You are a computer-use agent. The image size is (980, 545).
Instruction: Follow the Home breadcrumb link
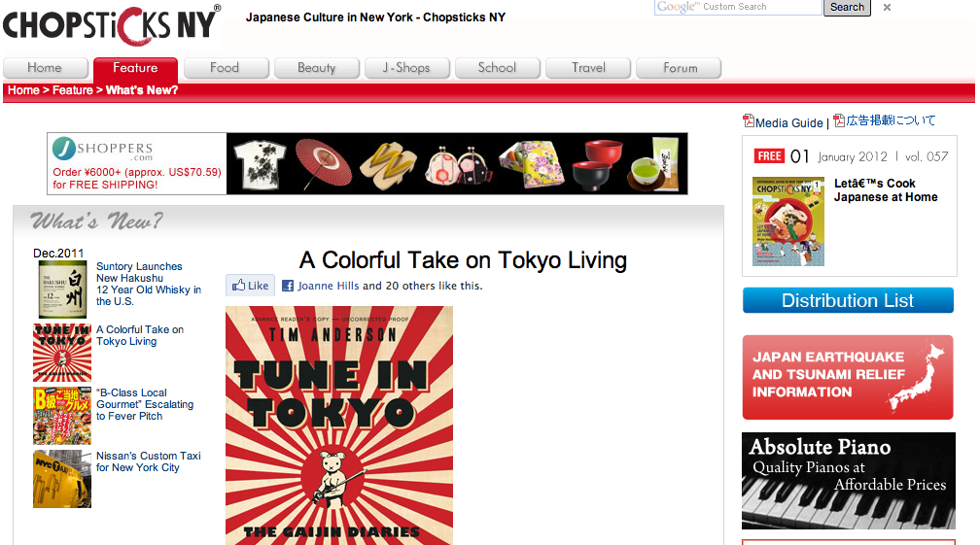coord(23,90)
